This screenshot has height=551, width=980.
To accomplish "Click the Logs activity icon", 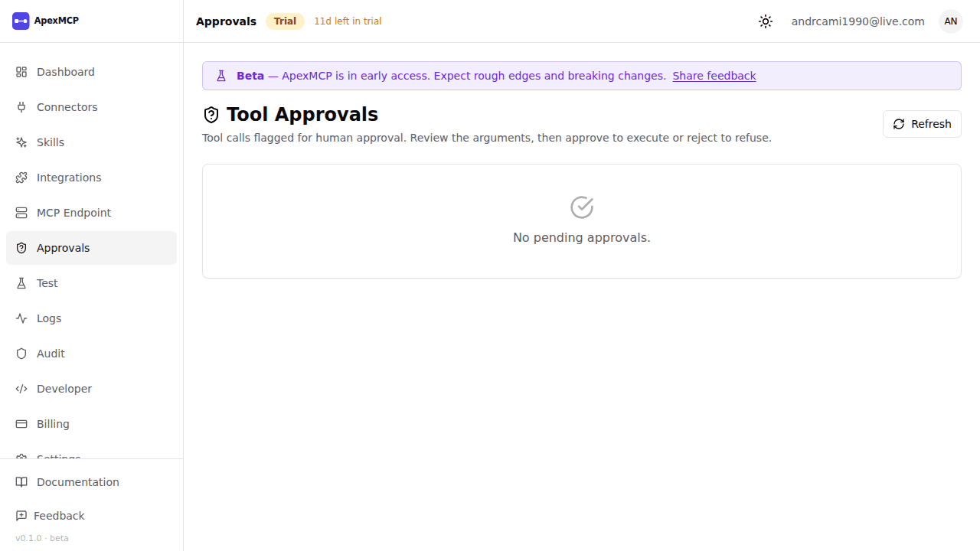I will 21,318.
